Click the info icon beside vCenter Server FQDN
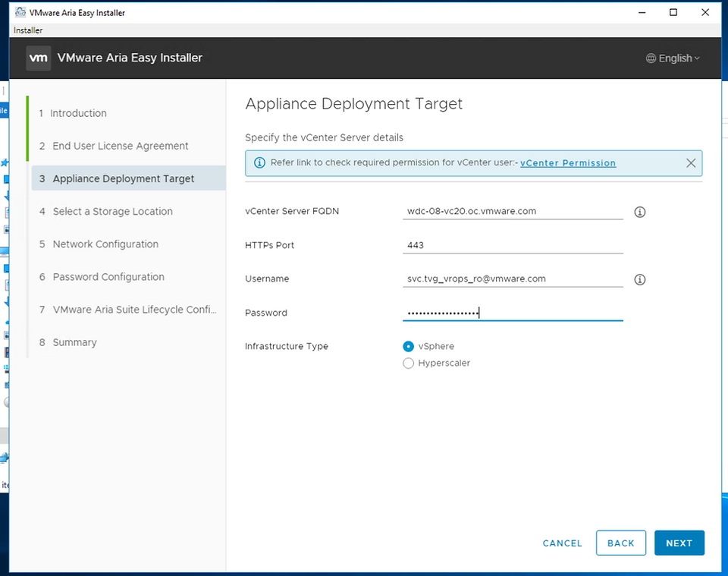The width and height of the screenshot is (728, 576). (x=640, y=212)
